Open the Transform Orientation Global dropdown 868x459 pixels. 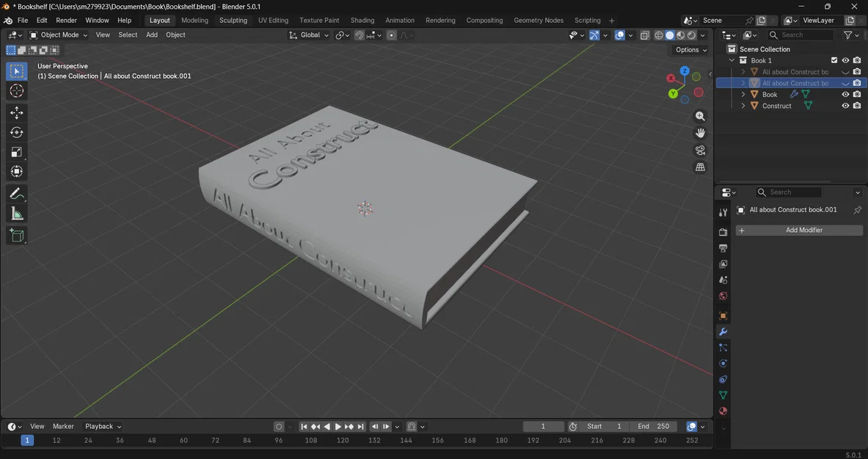click(312, 35)
